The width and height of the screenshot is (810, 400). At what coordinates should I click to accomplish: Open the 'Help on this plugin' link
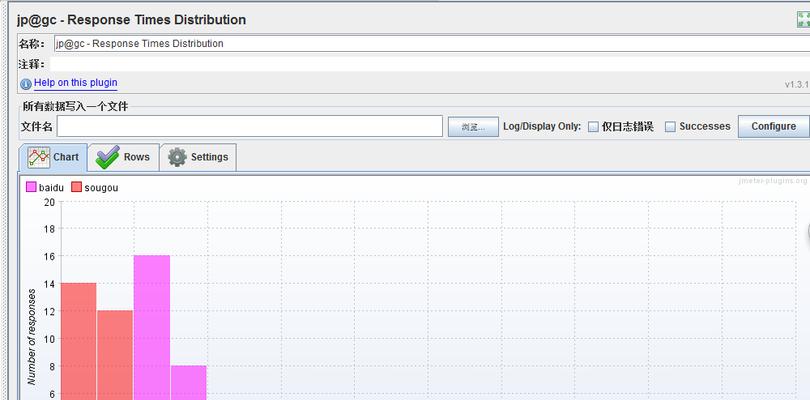tap(75, 83)
